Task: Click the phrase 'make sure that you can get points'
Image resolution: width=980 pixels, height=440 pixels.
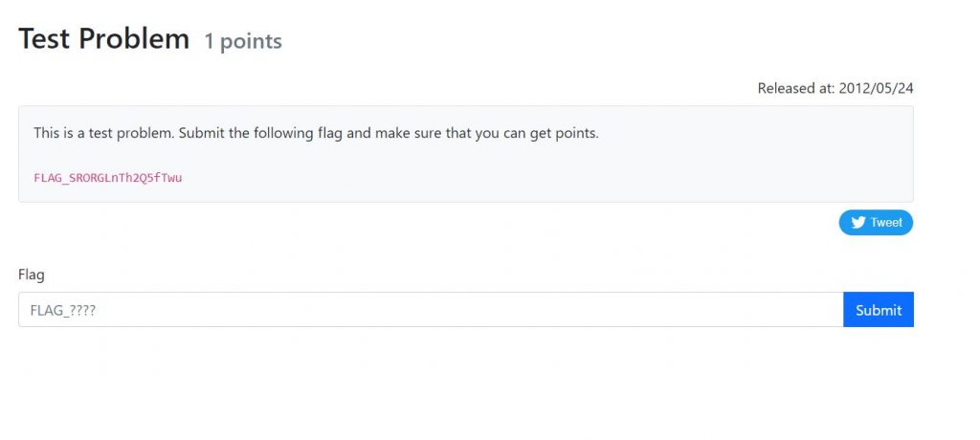Action: click(487, 133)
